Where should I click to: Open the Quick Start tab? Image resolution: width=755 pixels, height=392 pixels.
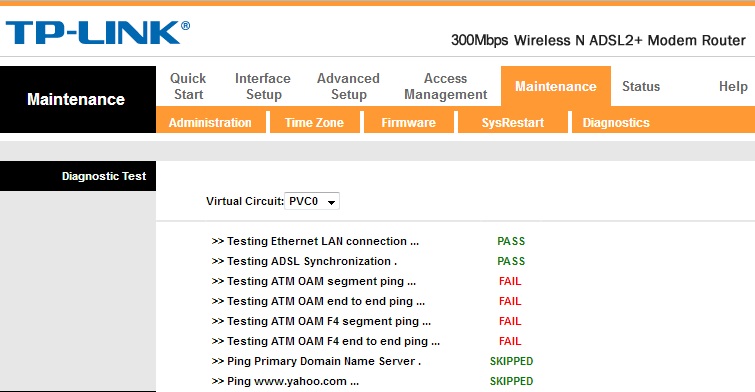188,86
